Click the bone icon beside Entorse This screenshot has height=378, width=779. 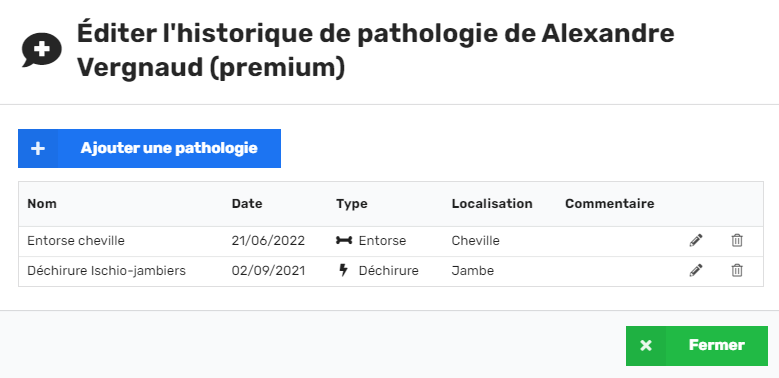[x=344, y=240]
